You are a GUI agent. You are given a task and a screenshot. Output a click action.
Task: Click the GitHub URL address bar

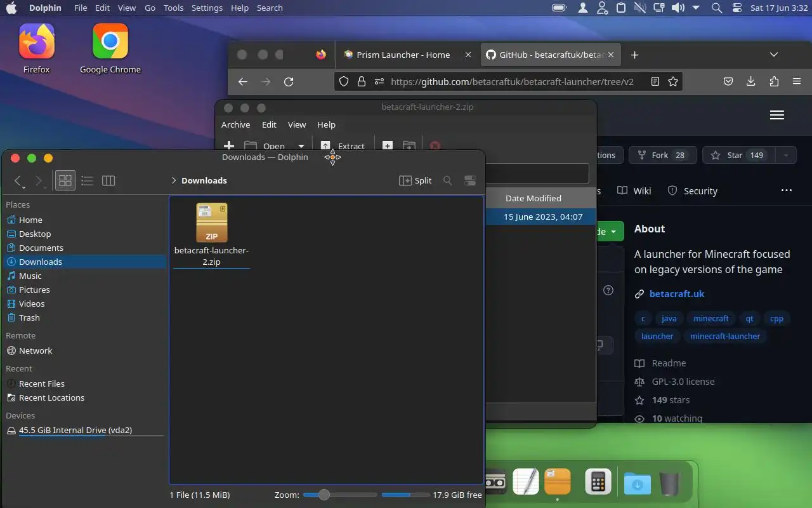[x=512, y=81]
